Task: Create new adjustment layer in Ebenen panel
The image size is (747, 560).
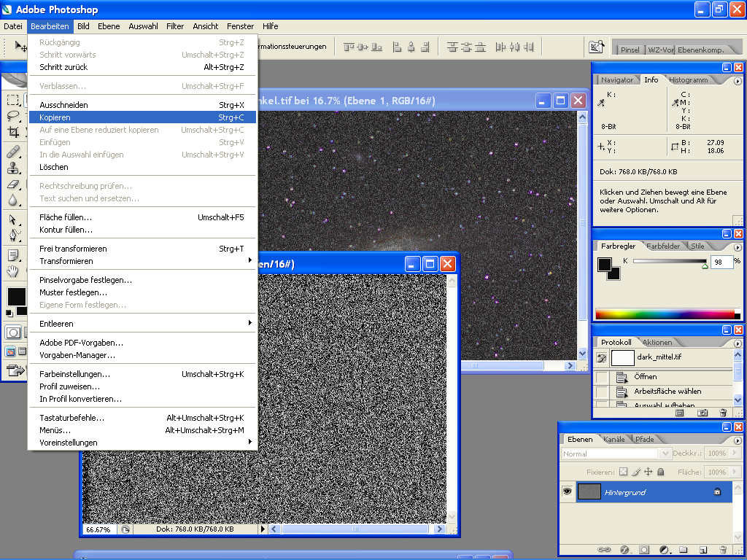Action: [665, 550]
